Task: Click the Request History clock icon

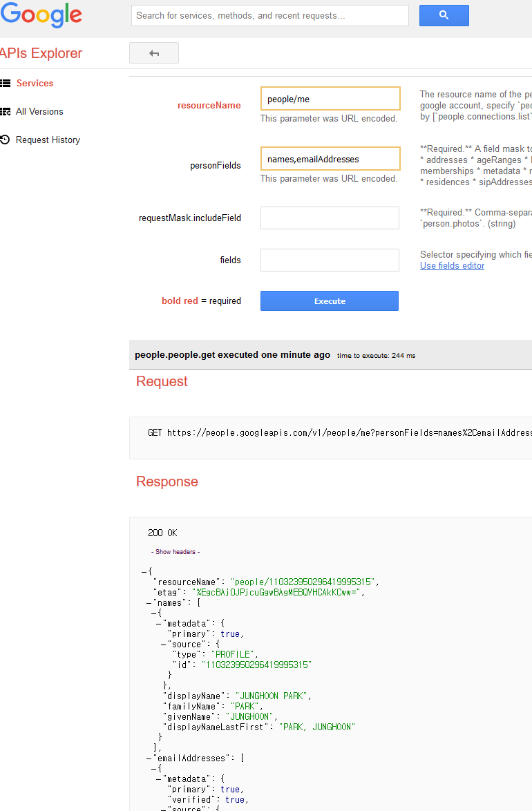Action: (6, 140)
